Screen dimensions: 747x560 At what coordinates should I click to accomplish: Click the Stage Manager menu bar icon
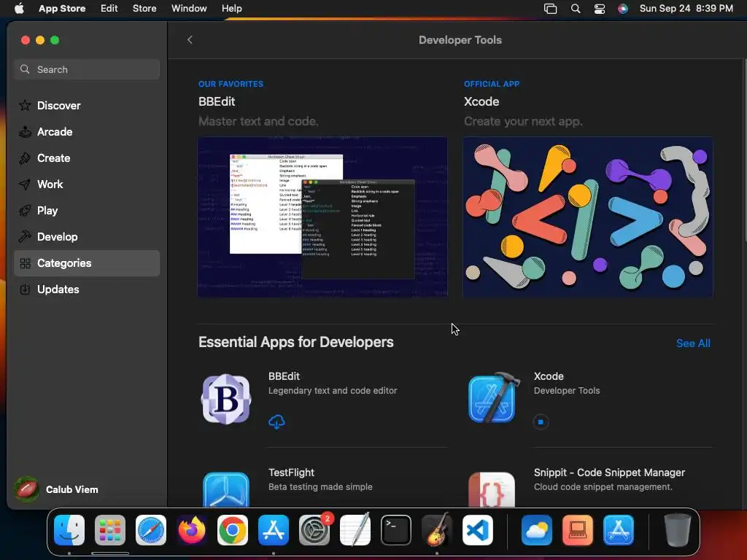click(x=550, y=9)
